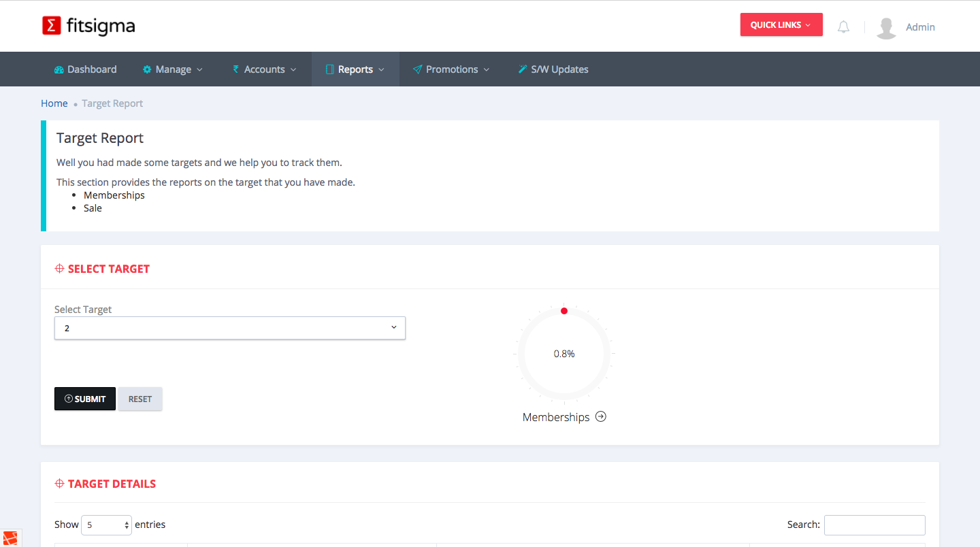Click the Memberships circular progress gauge
This screenshot has width=980, height=547.
click(564, 354)
